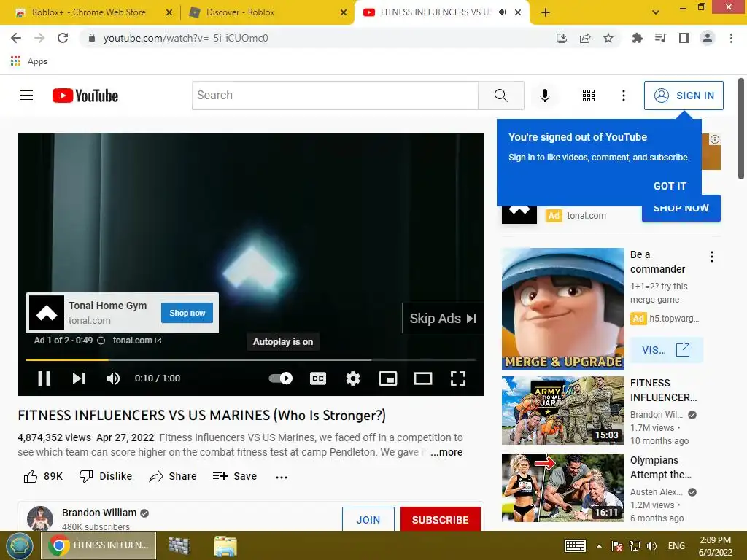The height and width of the screenshot is (560, 747).
Task: Dismiss popup with GOT IT
Action: click(670, 186)
